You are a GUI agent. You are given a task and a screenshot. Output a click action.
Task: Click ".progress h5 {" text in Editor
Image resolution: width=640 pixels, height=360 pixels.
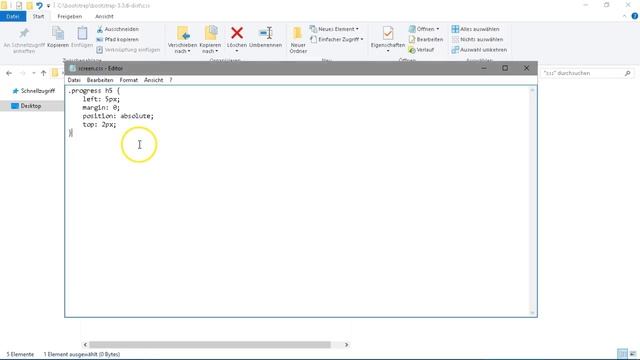[94, 91]
